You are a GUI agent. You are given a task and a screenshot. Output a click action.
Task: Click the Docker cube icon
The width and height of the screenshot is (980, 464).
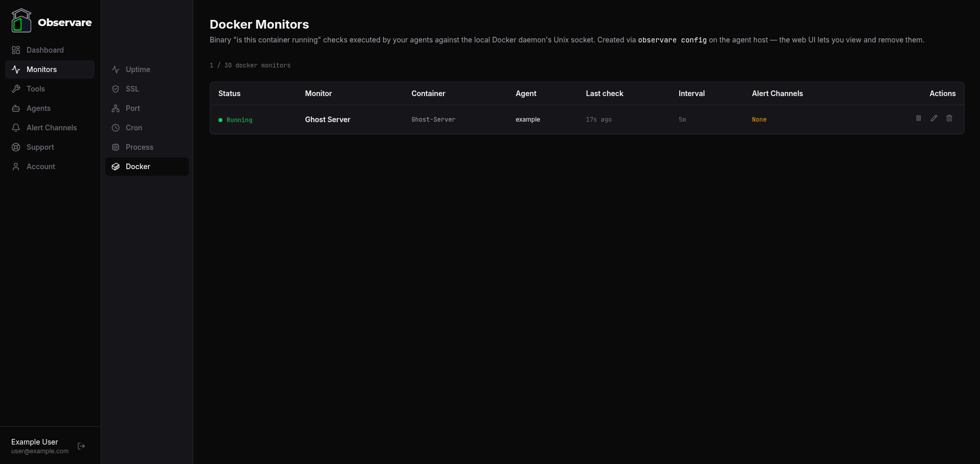coord(116,167)
